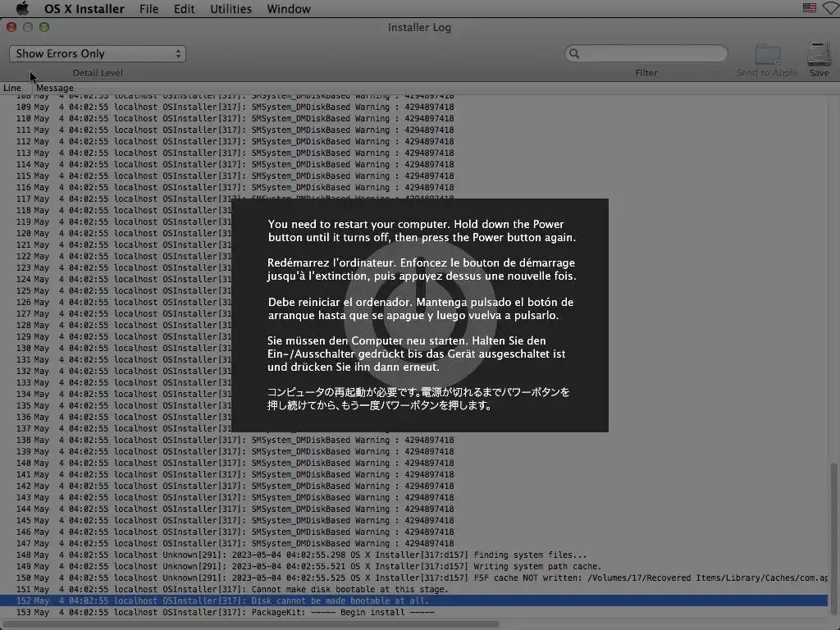Screen dimensions: 840x630
Task: Click the vertical scrollbar thumb
Action: click(x=833, y=541)
